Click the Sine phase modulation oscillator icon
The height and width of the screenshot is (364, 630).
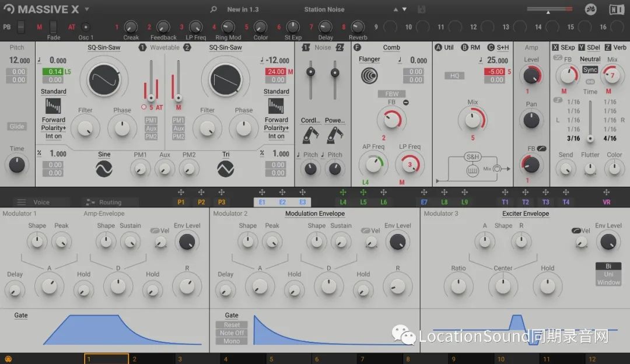pos(104,169)
